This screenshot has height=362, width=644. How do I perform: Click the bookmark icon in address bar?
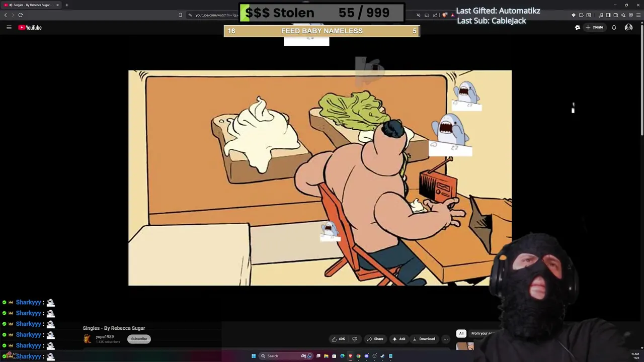click(x=180, y=15)
